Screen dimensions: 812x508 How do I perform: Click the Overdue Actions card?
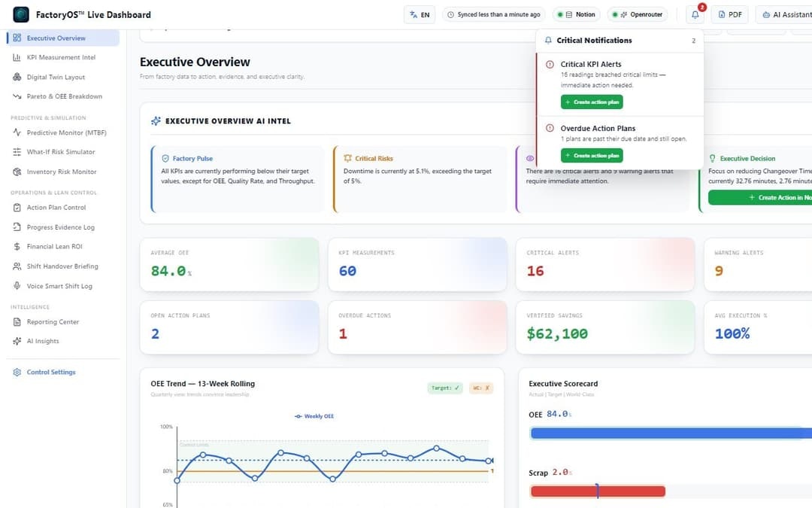pos(417,327)
